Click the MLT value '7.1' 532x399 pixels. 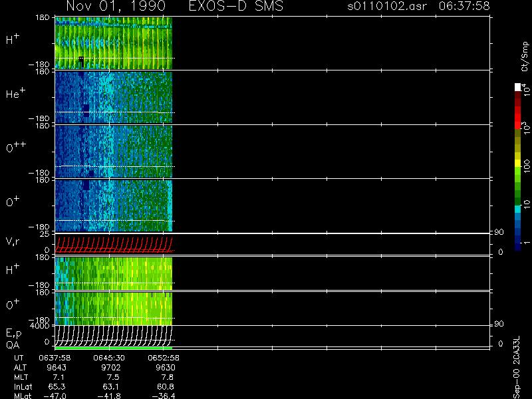coord(58,377)
